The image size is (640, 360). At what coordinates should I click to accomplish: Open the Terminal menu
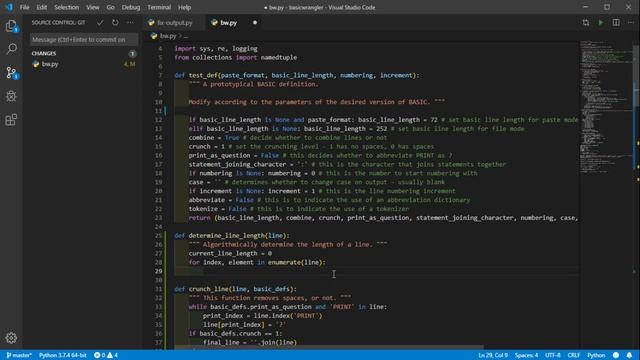tap(159, 7)
